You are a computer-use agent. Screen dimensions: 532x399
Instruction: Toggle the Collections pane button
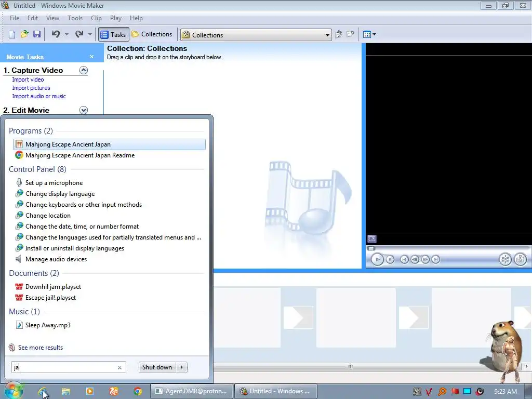tap(152, 34)
